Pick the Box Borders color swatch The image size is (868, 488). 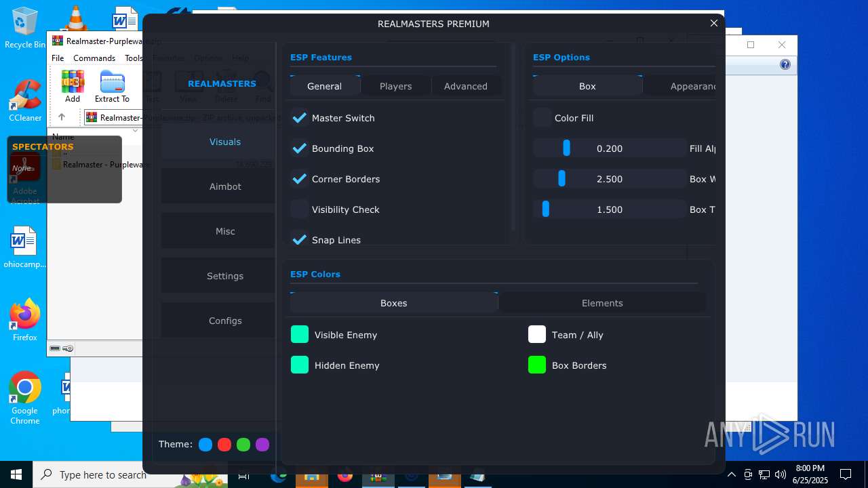click(537, 365)
